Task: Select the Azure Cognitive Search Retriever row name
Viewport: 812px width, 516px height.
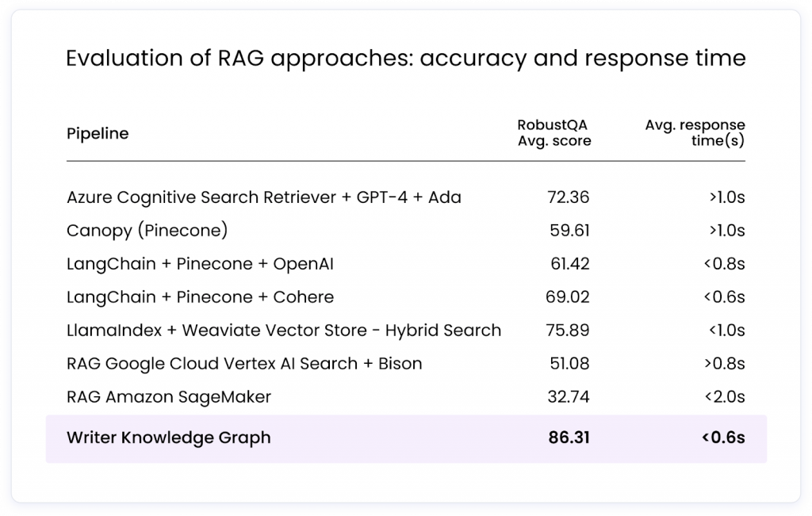Action: point(264,197)
